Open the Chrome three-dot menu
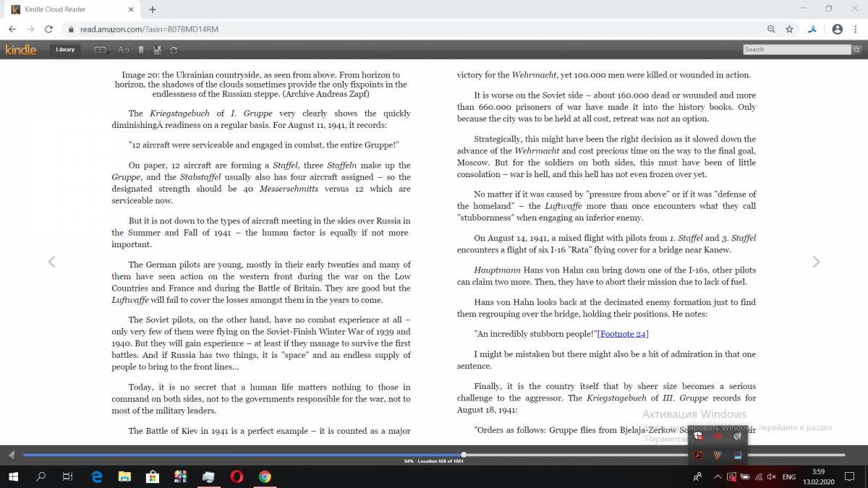The width and height of the screenshot is (868, 488). (x=856, y=29)
